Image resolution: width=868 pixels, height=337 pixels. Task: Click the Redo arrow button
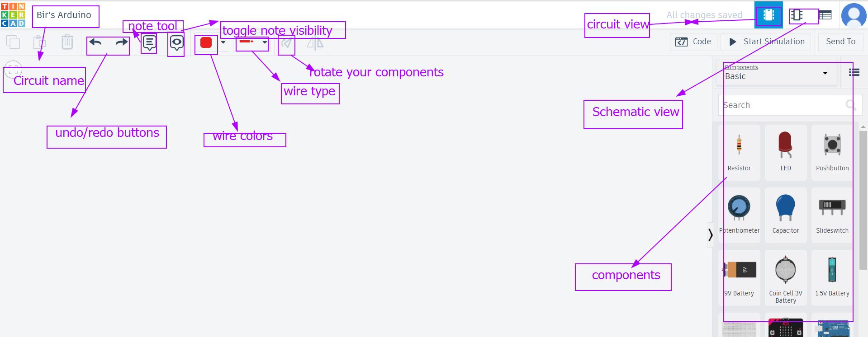tap(121, 42)
